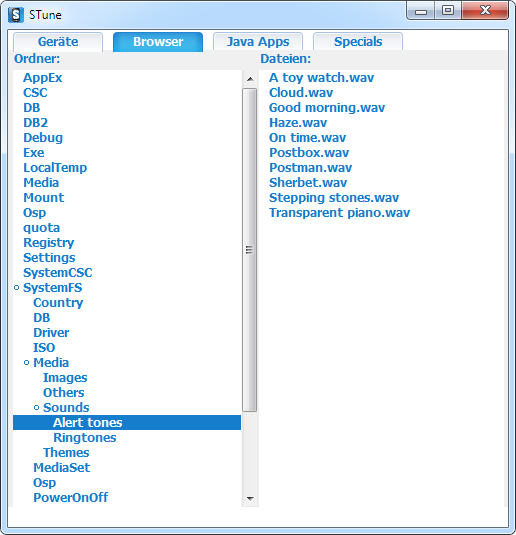Viewport: 516px width, 535px height.
Task: Collapse the Media subfolder under SystemFS
Action: tap(27, 363)
